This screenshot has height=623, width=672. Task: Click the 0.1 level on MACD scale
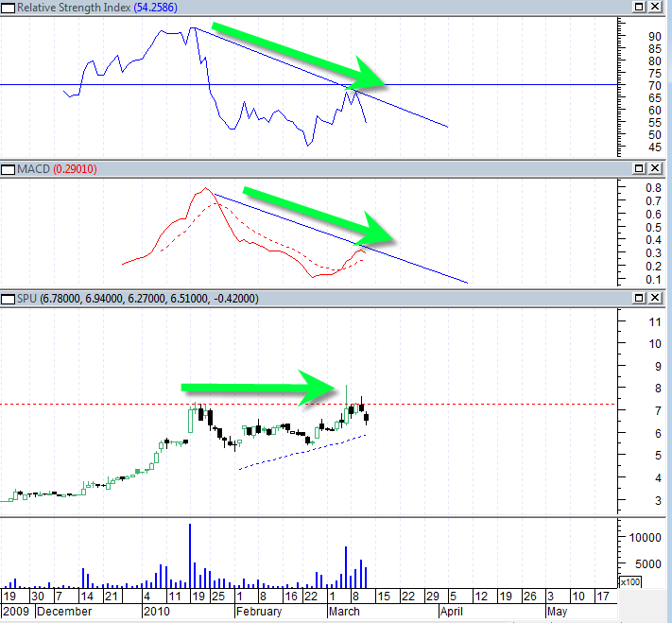point(654,280)
